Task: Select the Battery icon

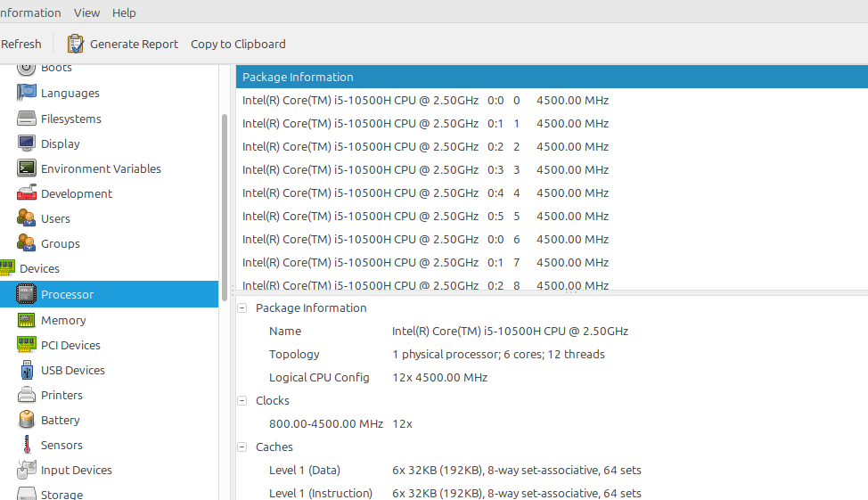Action: (26, 420)
